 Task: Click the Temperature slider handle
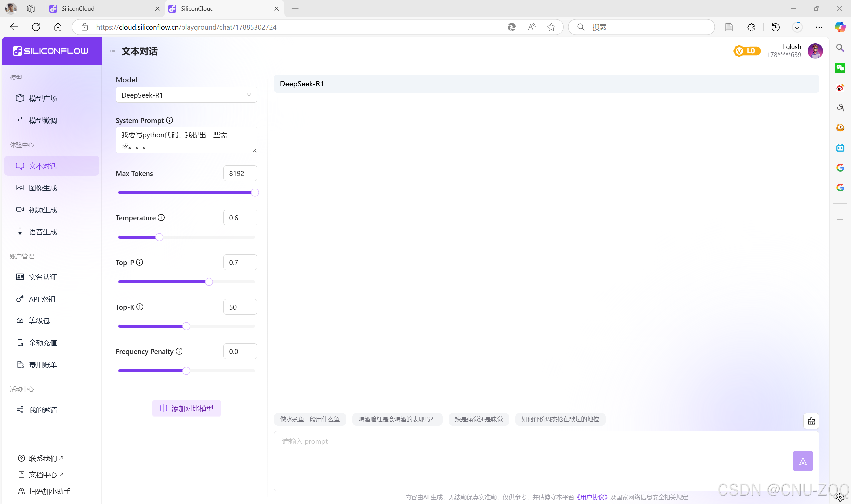pos(159,237)
